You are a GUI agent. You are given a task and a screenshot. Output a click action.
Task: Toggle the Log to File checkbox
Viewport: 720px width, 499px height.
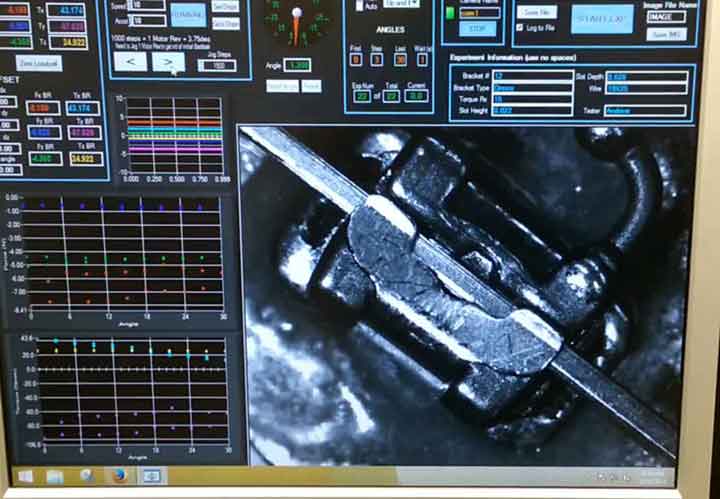click(520, 27)
